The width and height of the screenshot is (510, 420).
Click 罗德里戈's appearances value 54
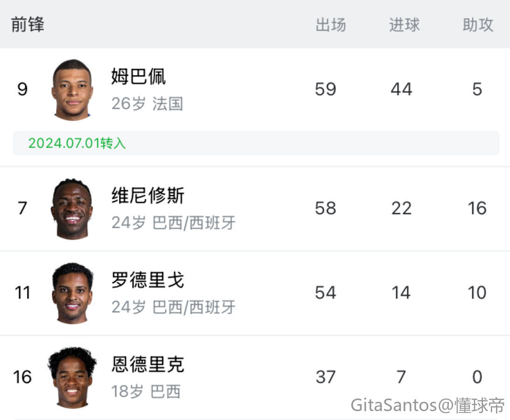click(x=325, y=293)
